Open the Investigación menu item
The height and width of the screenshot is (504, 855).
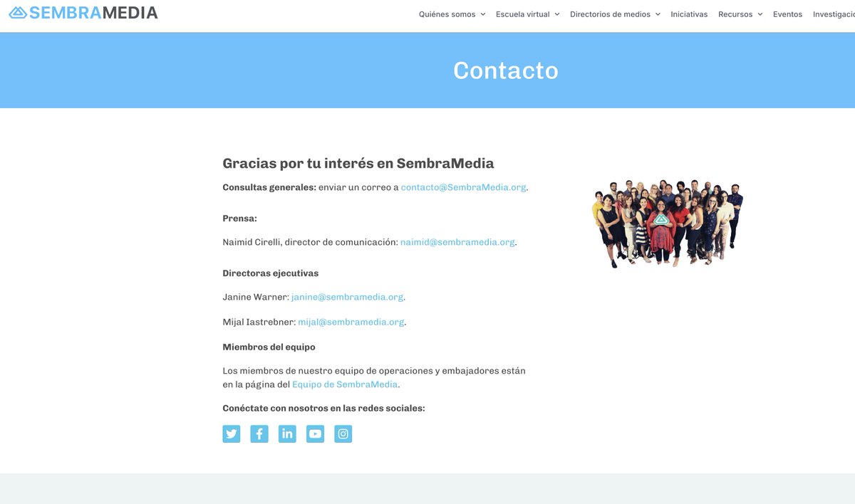point(834,14)
